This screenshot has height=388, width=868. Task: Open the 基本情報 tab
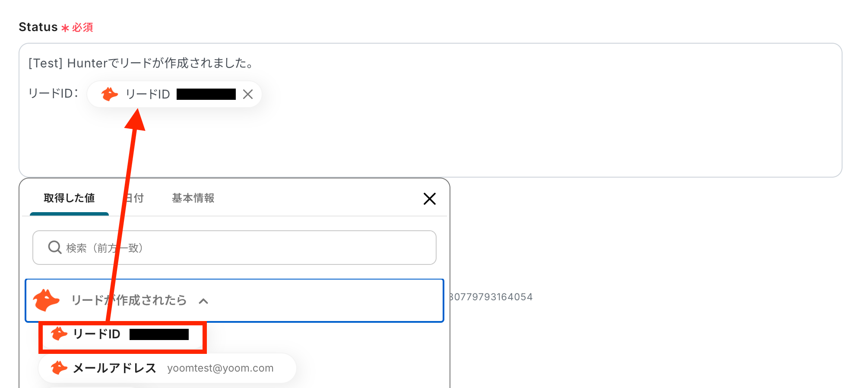(x=193, y=198)
